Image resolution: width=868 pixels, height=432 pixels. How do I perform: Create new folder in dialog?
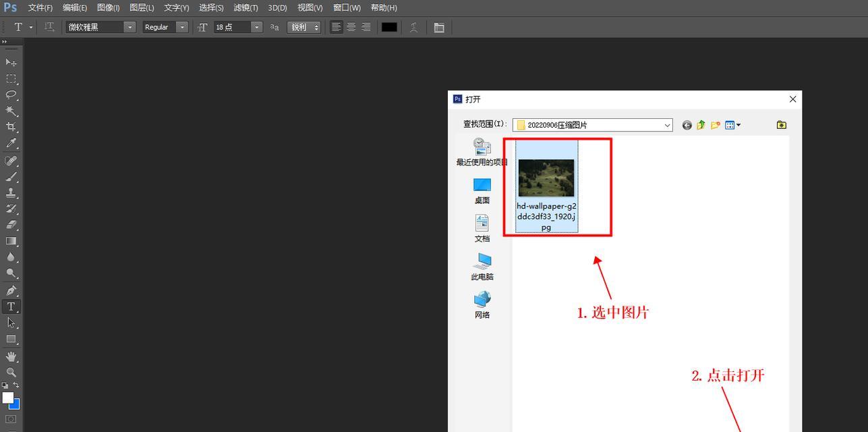coord(716,125)
